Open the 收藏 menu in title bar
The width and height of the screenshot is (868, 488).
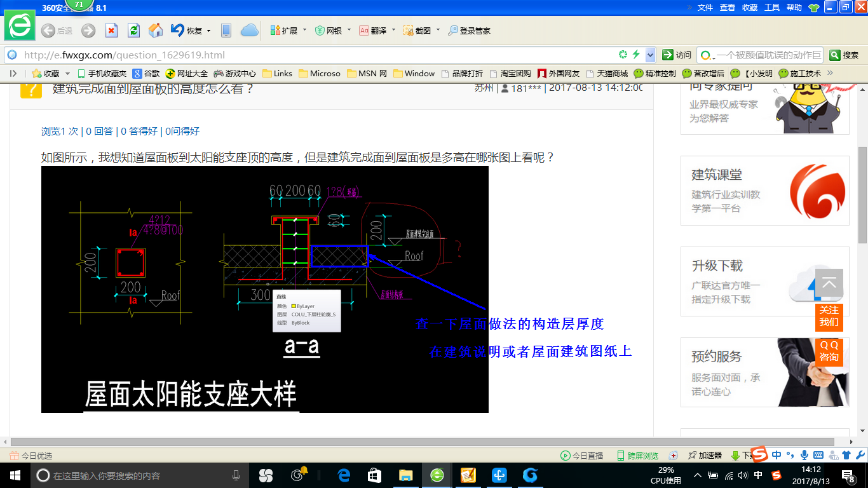click(750, 8)
